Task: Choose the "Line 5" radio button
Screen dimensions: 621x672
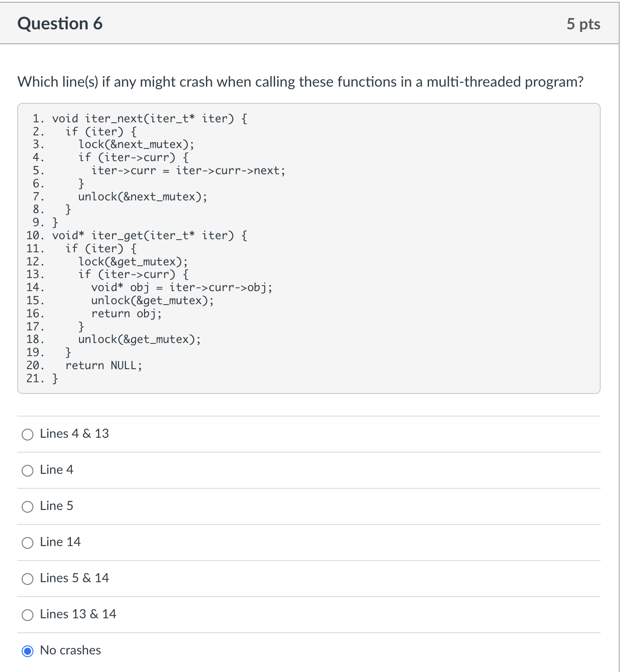Action: [x=28, y=507]
